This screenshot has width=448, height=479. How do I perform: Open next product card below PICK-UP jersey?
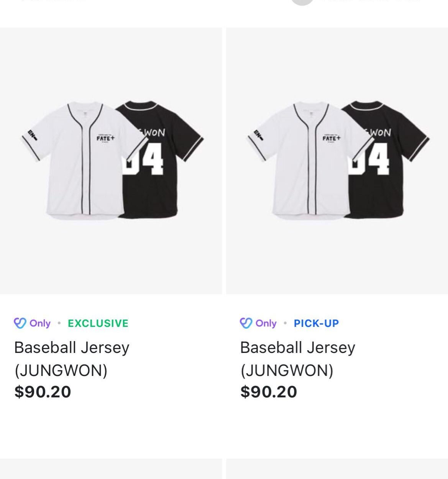pos(337,469)
